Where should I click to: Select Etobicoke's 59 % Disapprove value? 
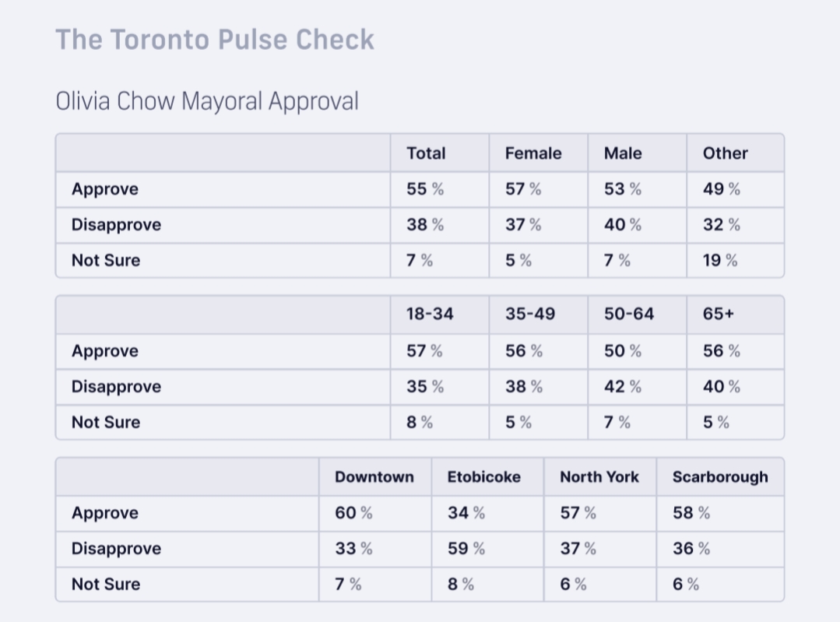[466, 549]
